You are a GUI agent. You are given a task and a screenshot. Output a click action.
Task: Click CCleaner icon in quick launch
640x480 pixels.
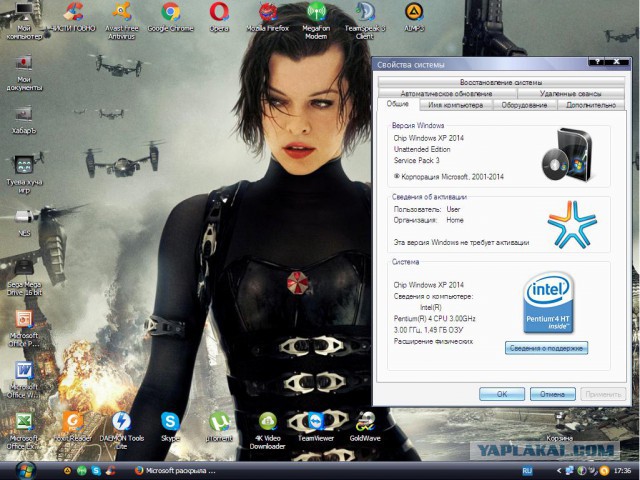(x=110, y=471)
